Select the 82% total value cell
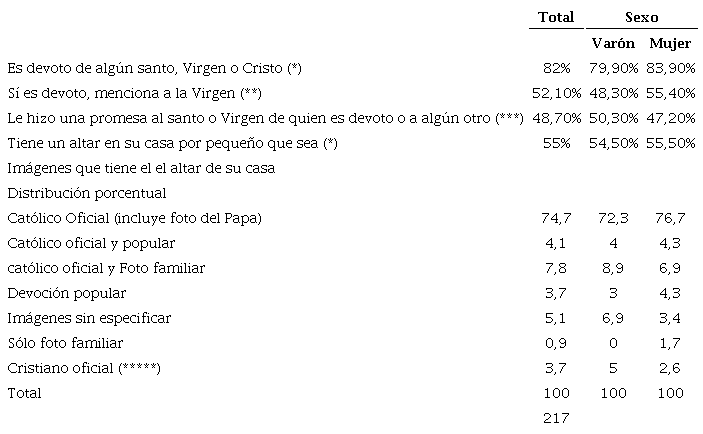Screen dimensions: 703x434 pos(556,69)
